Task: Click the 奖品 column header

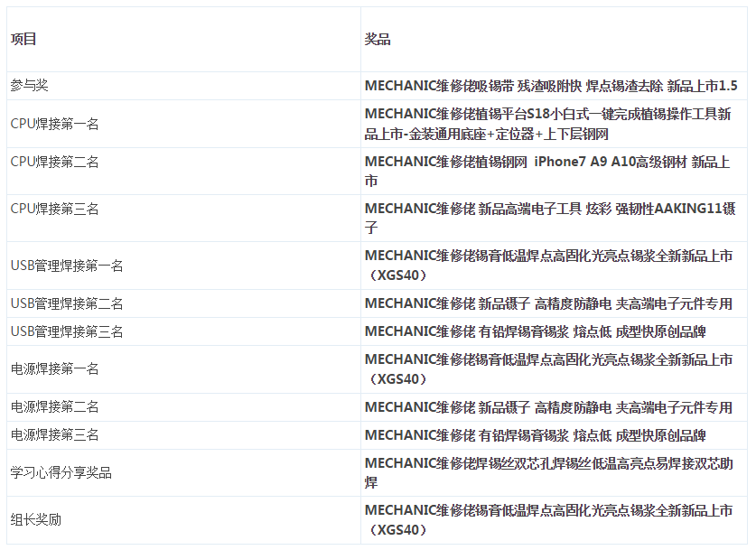Action: click(378, 39)
